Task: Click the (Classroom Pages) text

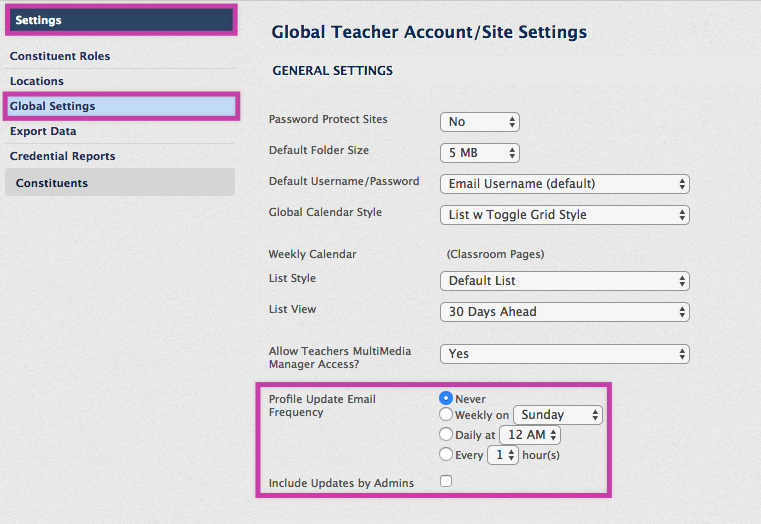Action: click(496, 254)
